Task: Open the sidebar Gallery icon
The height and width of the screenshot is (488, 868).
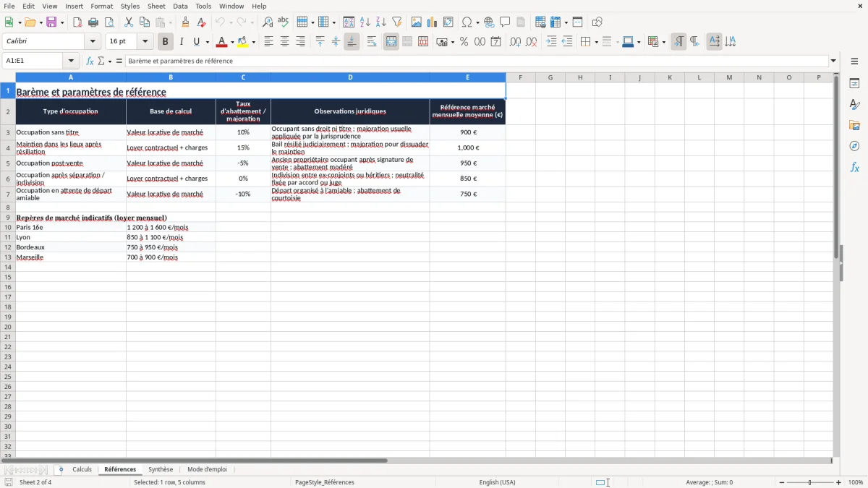Action: point(854,125)
